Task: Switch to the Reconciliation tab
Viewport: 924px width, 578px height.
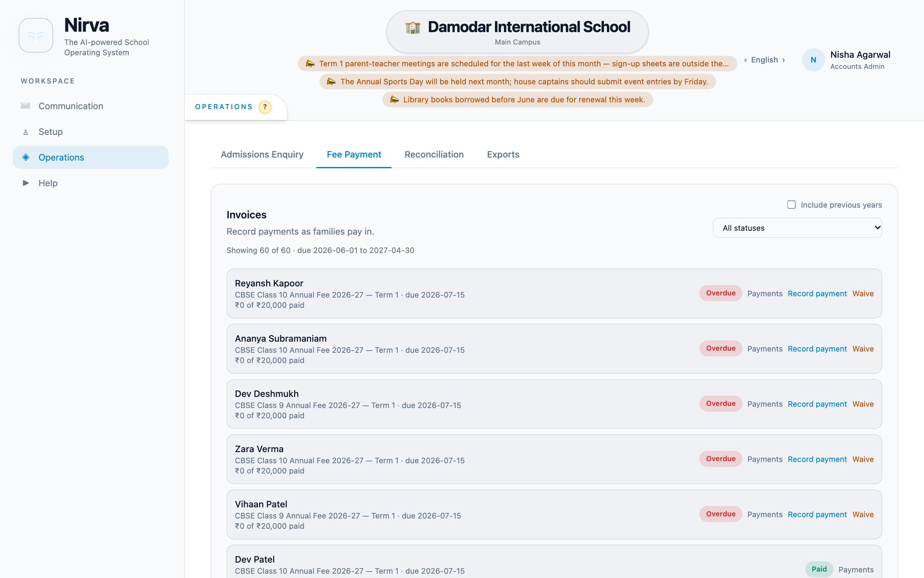Action: click(434, 155)
